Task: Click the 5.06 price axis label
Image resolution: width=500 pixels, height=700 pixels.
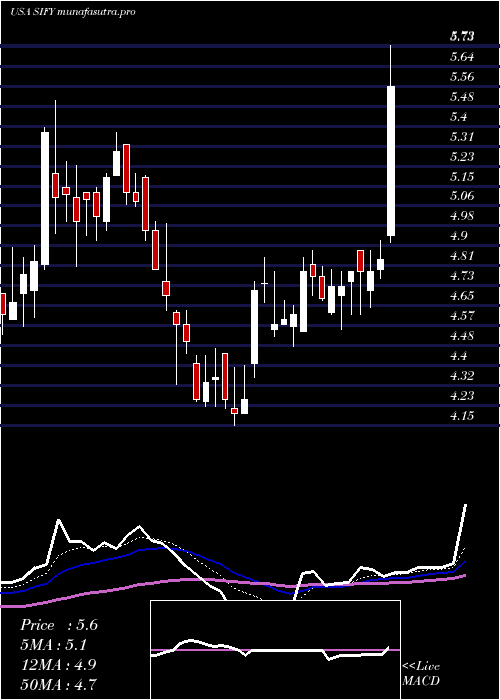Action: point(462,196)
